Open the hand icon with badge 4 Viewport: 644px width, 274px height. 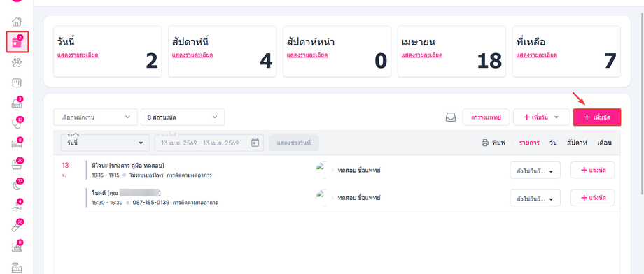tap(17, 206)
